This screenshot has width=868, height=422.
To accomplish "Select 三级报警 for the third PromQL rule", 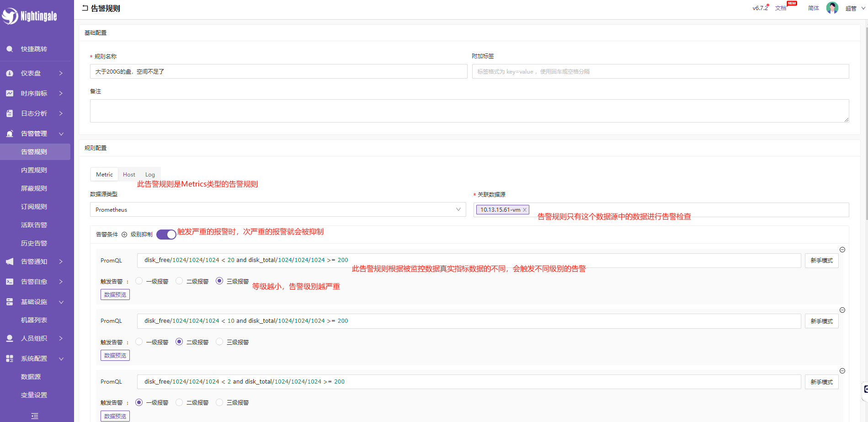I will click(x=219, y=402).
